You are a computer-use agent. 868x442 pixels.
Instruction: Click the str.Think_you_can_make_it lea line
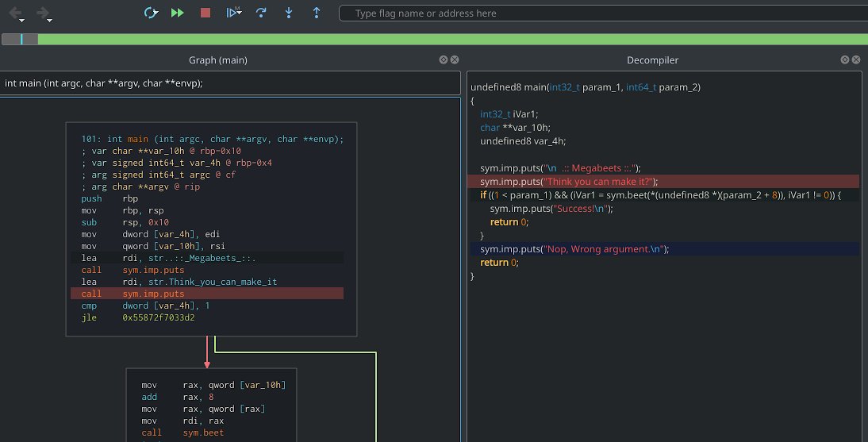coord(179,282)
